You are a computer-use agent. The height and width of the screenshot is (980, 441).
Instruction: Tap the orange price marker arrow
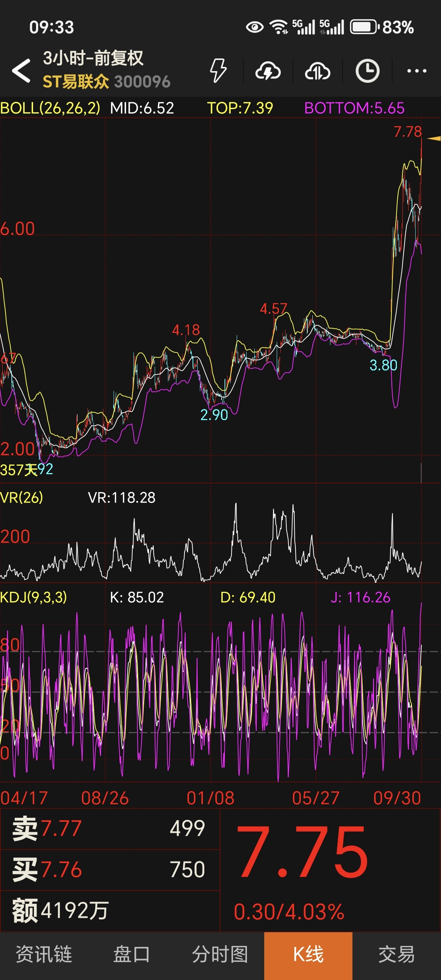pos(434,138)
